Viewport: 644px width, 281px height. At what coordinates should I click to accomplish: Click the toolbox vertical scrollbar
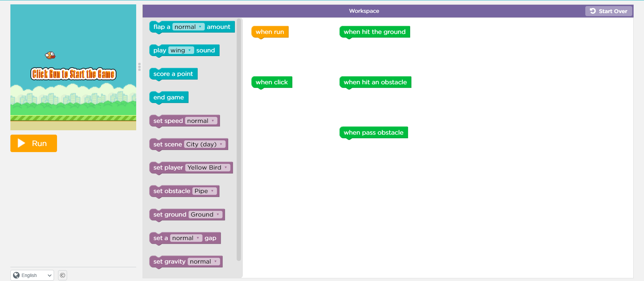pyautogui.click(x=239, y=139)
